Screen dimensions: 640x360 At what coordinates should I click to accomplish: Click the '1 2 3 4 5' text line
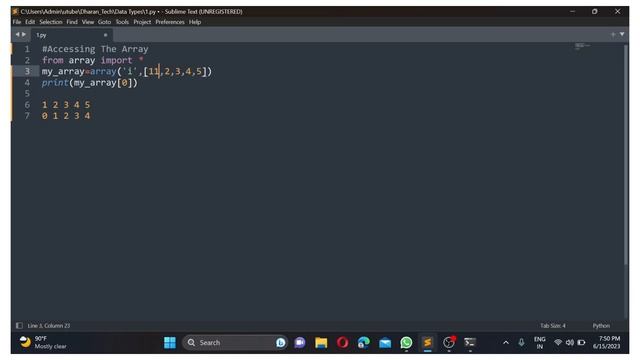coord(66,105)
